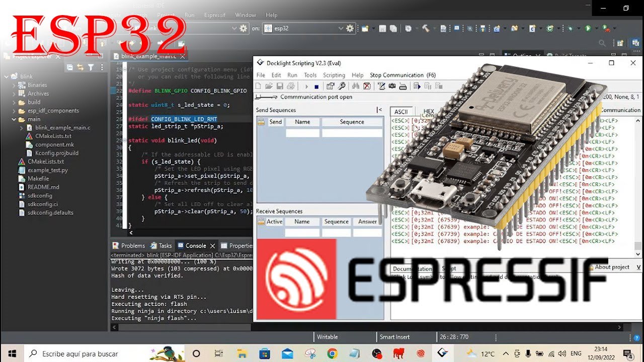Expand esp_idf_components folder
Screen dimensions: 644x362
pyautogui.click(x=14, y=111)
